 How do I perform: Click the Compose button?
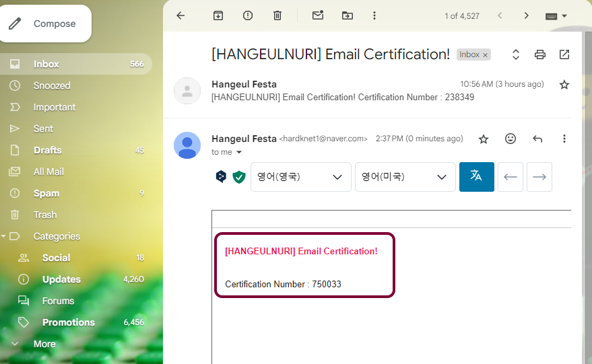point(46,24)
